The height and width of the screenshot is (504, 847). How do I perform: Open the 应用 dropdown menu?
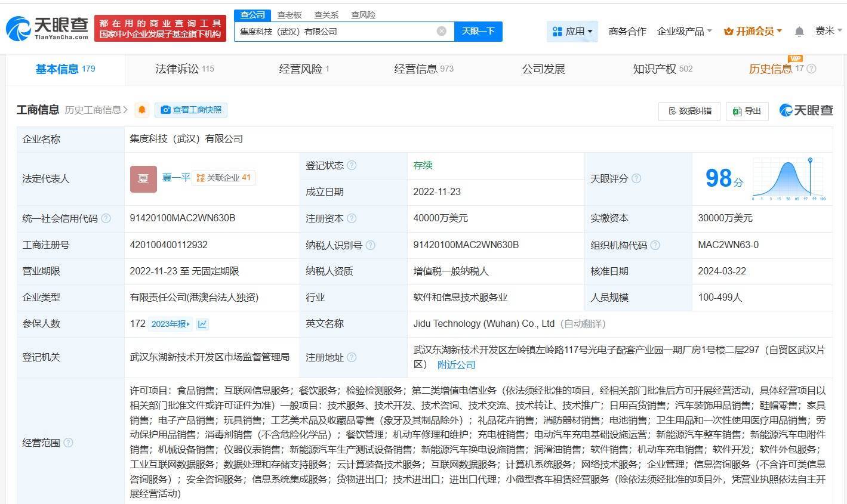[572, 31]
